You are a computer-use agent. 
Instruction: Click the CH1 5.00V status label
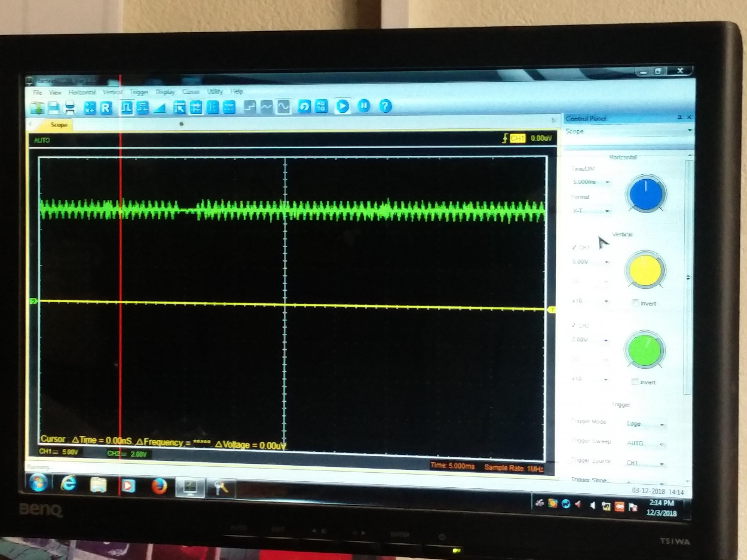click(58, 452)
